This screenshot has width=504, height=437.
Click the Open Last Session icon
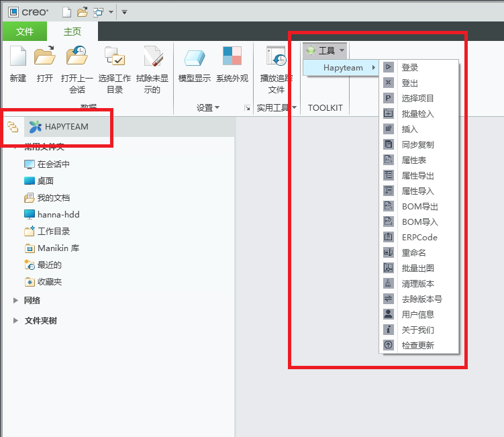(x=77, y=57)
